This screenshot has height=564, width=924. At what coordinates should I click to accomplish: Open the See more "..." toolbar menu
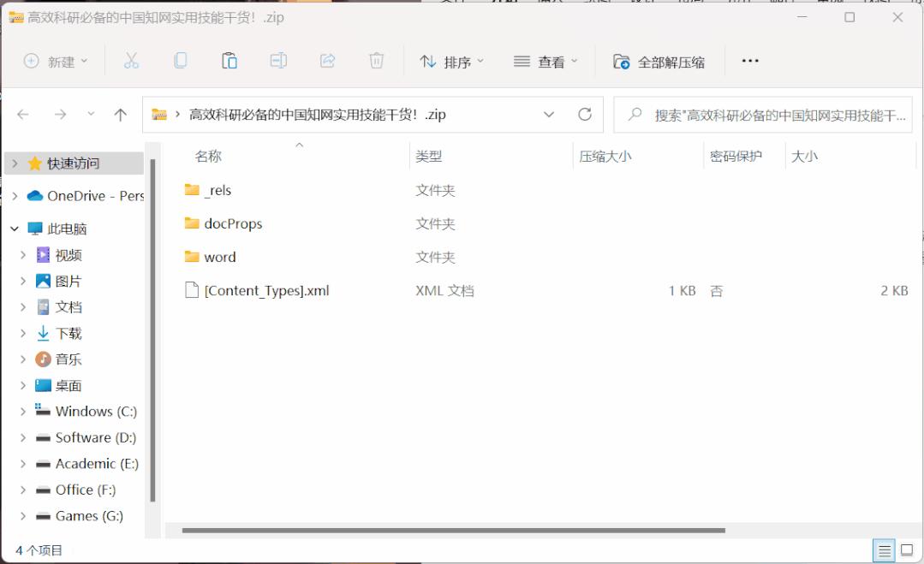750,60
